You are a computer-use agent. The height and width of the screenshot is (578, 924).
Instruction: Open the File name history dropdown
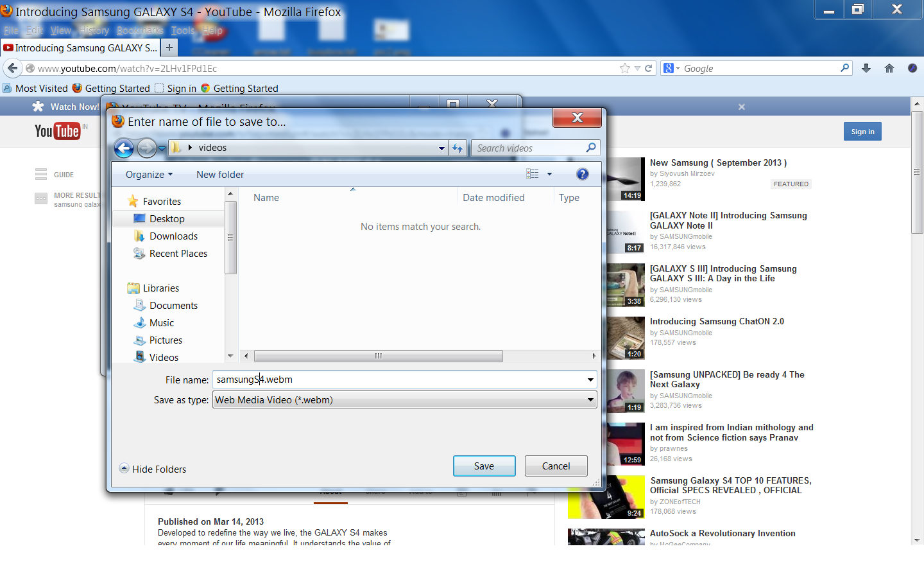click(x=590, y=380)
